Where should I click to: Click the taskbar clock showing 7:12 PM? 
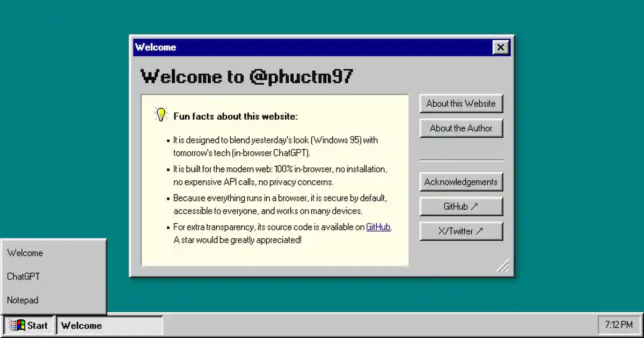(x=618, y=324)
